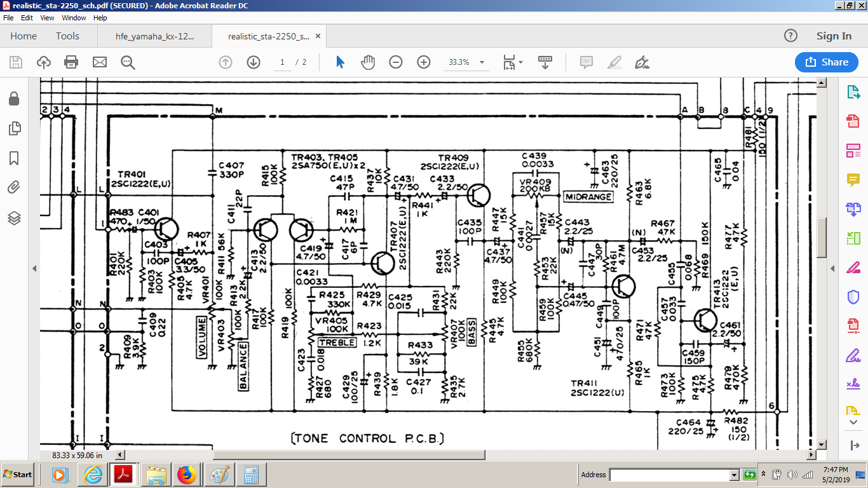Screen dimensions: 868x488
Task: Open the Help menu
Action: click(x=100, y=18)
